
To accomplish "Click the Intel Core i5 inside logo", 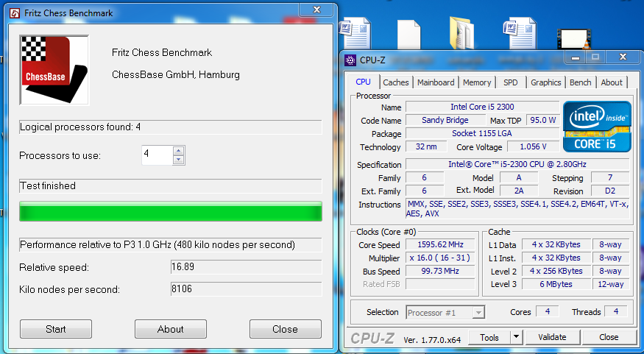I will (597, 127).
